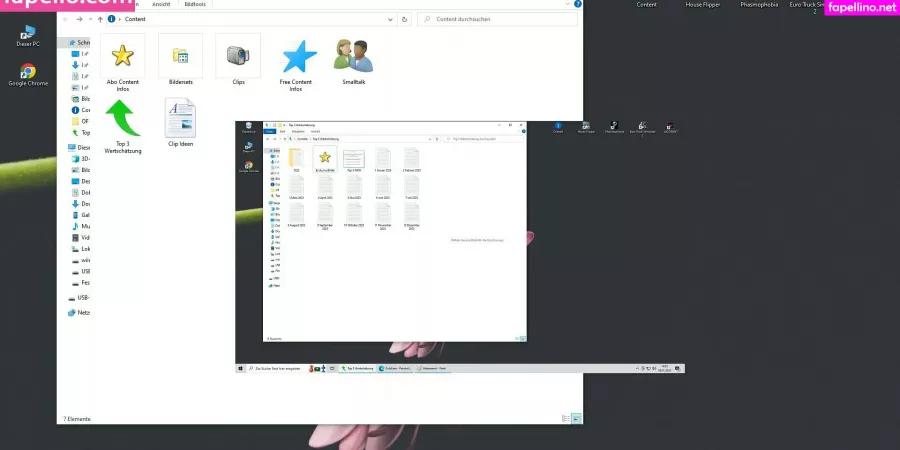Image resolution: width=900 pixels, height=450 pixels.
Task: Expand the address bar history dropdown
Action: click(x=391, y=19)
